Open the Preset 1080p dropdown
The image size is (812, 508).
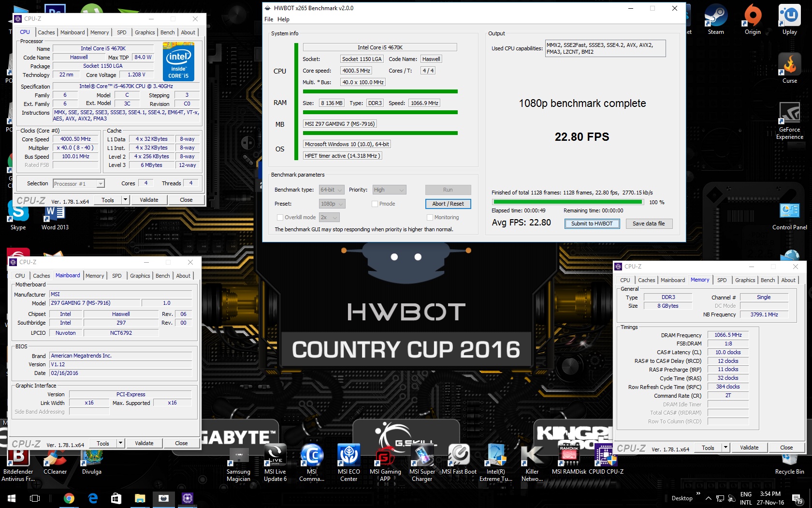[332, 204]
